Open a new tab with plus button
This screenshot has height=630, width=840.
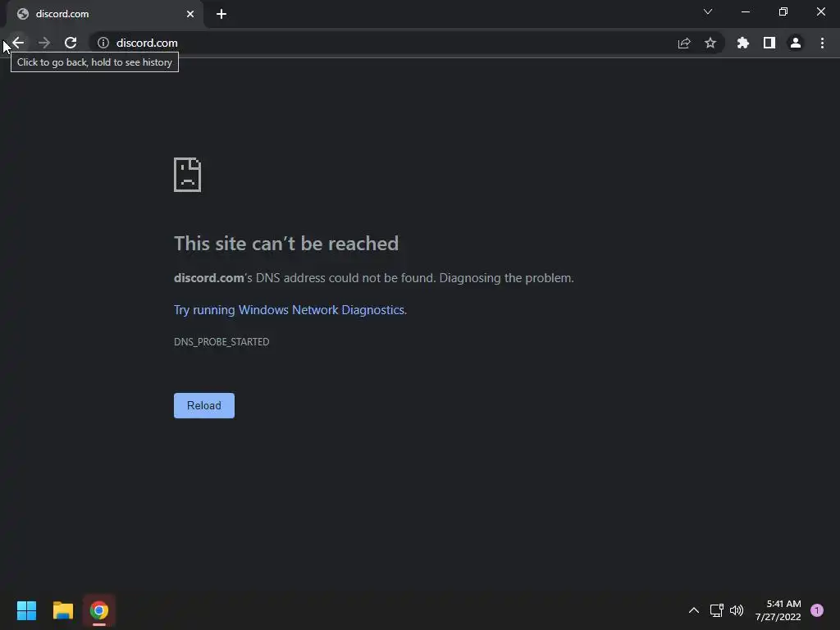coord(221,14)
